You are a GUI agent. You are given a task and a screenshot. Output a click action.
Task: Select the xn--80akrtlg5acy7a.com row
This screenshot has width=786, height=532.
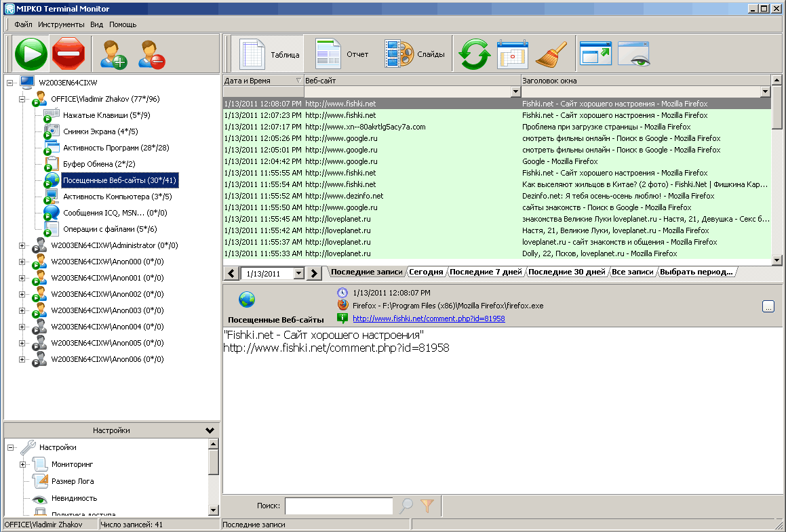[x=497, y=127]
